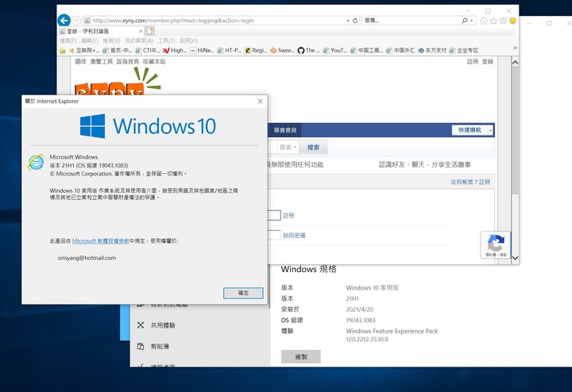Open the Regi favorite

tap(256, 51)
